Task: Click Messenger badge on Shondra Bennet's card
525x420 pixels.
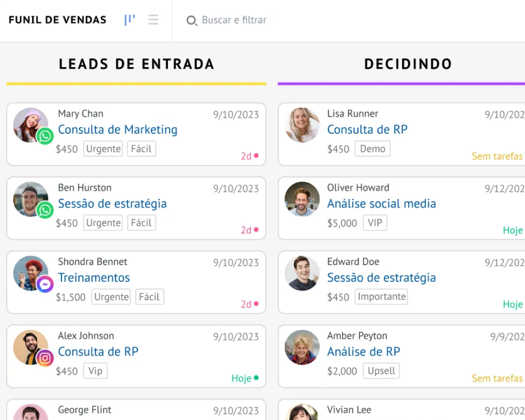Action: click(x=45, y=284)
